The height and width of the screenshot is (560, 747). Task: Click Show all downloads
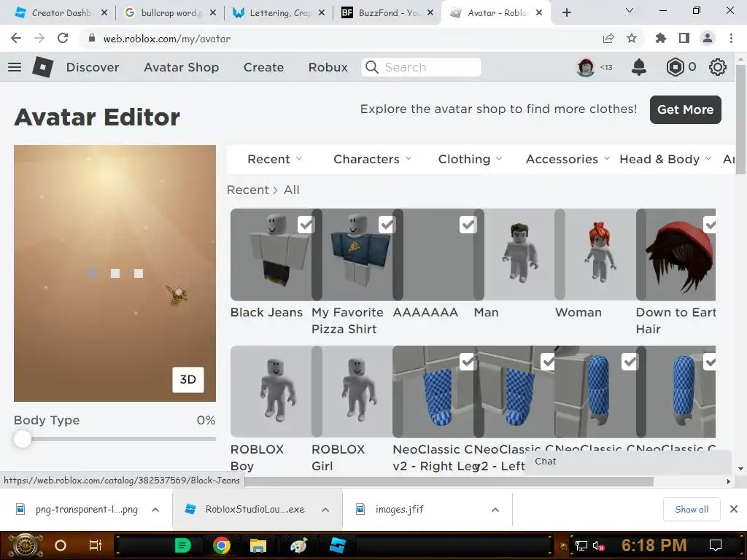pos(692,510)
